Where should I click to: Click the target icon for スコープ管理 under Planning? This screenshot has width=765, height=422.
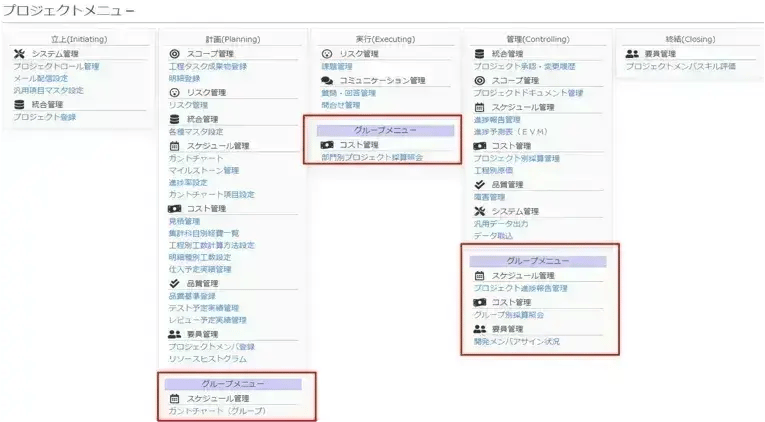(175, 54)
